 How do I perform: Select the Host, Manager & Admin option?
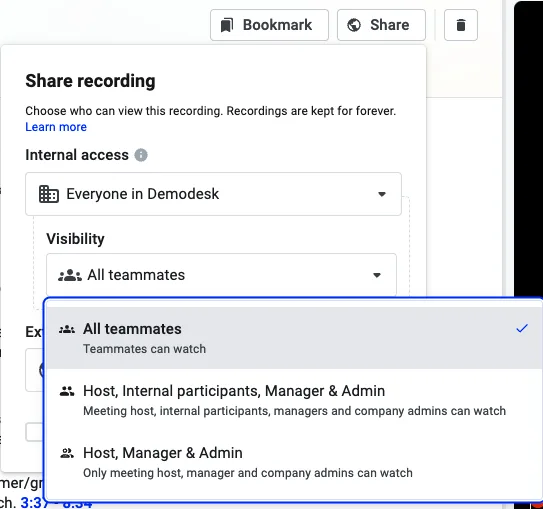294,462
